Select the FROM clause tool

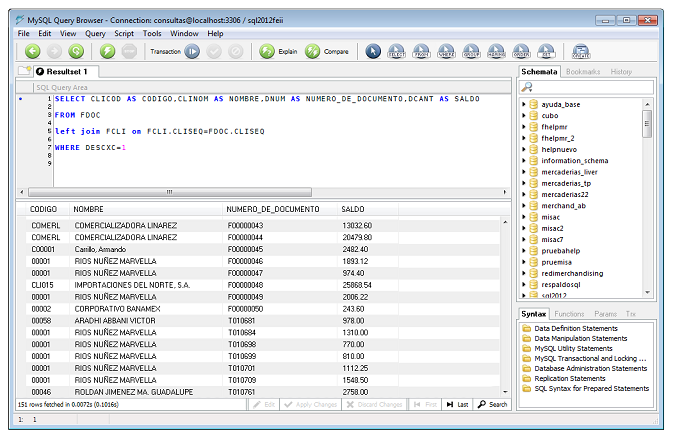point(421,51)
